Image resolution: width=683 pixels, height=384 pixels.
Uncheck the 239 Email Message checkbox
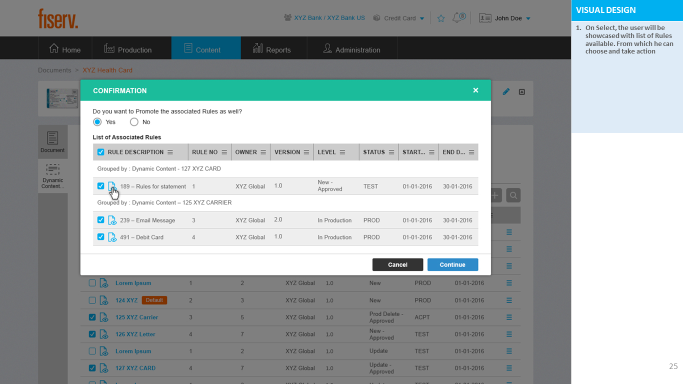click(x=101, y=220)
